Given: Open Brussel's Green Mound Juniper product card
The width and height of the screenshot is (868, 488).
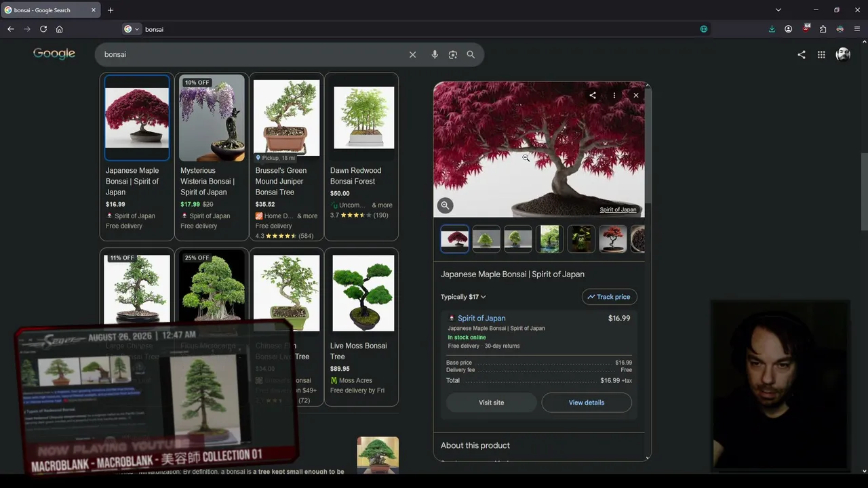Looking at the screenshot, I should click(x=286, y=157).
